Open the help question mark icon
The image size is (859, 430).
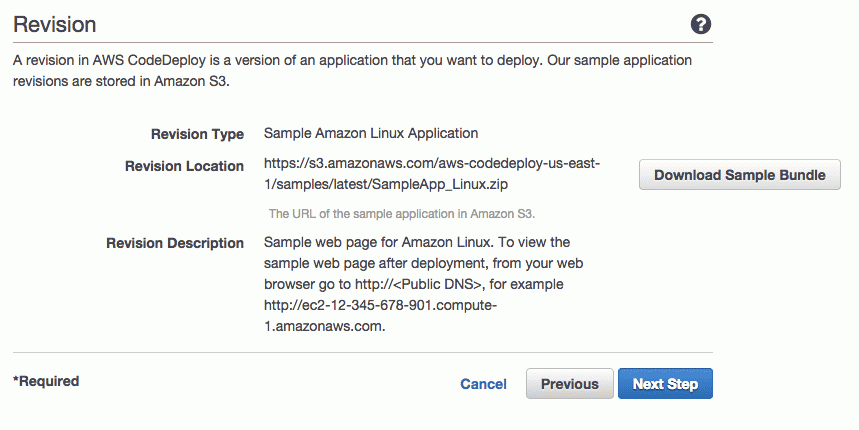[701, 25]
